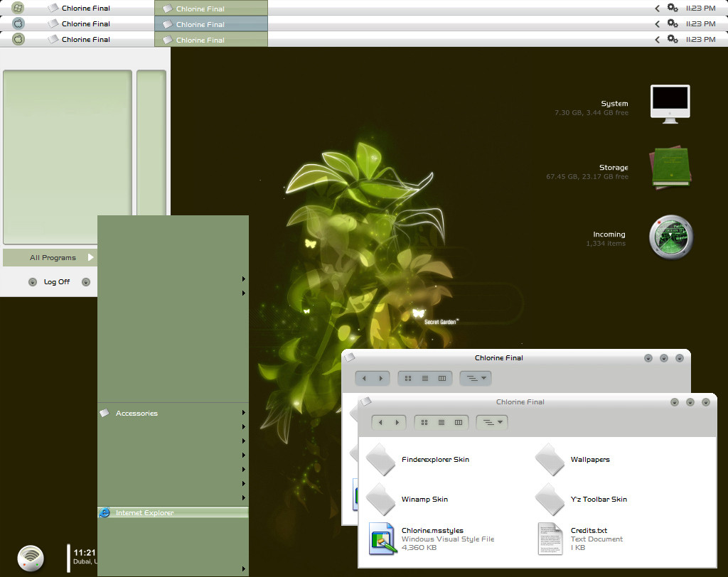
Task: Open the arrange dropdown in rear Chlorine Final window
Action: click(476, 378)
